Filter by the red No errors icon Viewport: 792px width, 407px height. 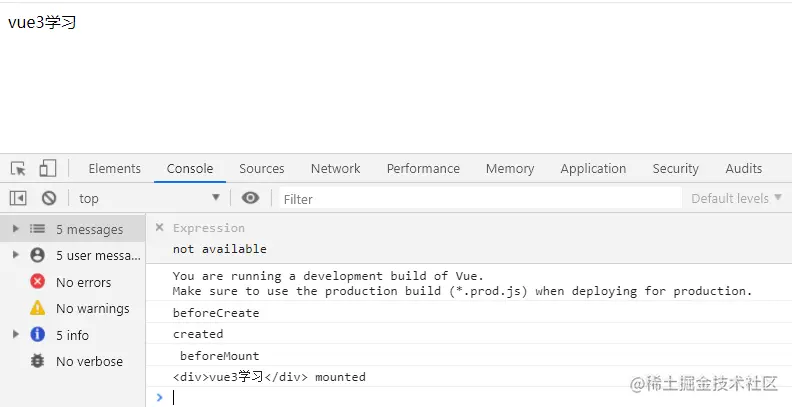[x=38, y=282]
